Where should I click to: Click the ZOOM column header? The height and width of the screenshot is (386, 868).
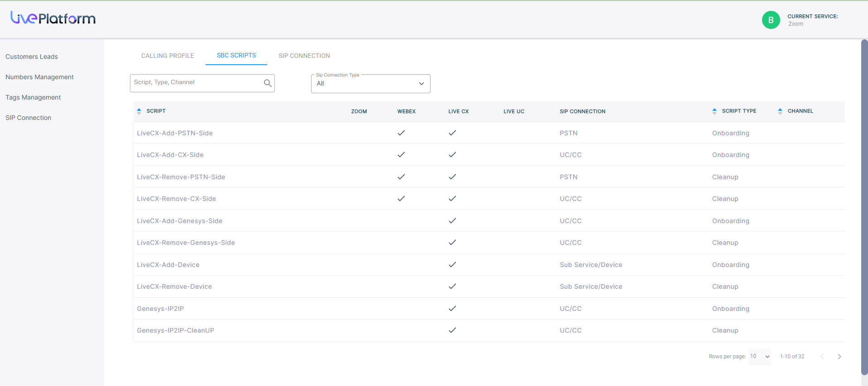(359, 111)
